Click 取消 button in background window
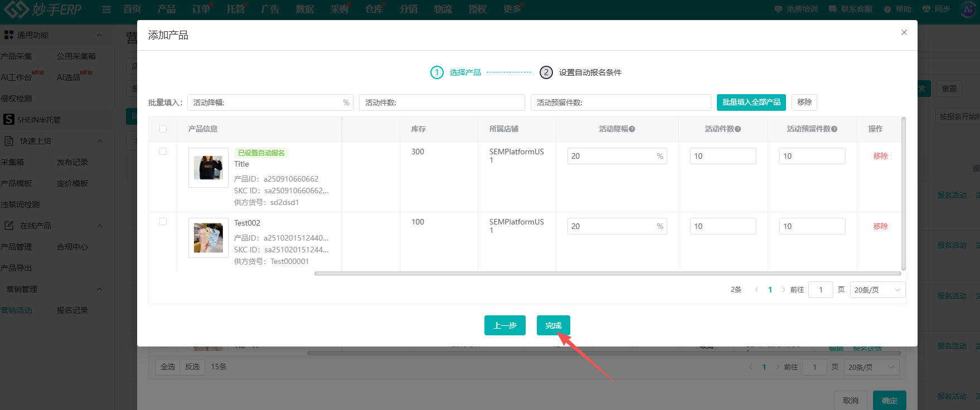 (850, 401)
